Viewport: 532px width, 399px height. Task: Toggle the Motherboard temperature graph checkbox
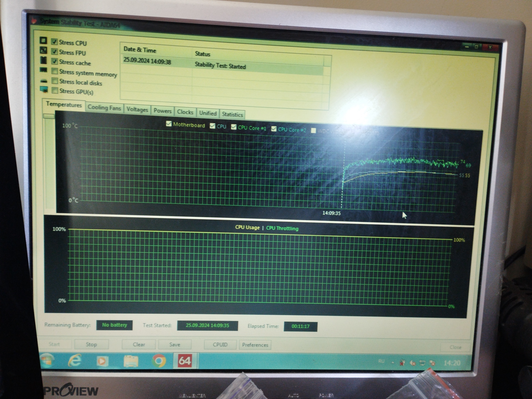click(169, 124)
